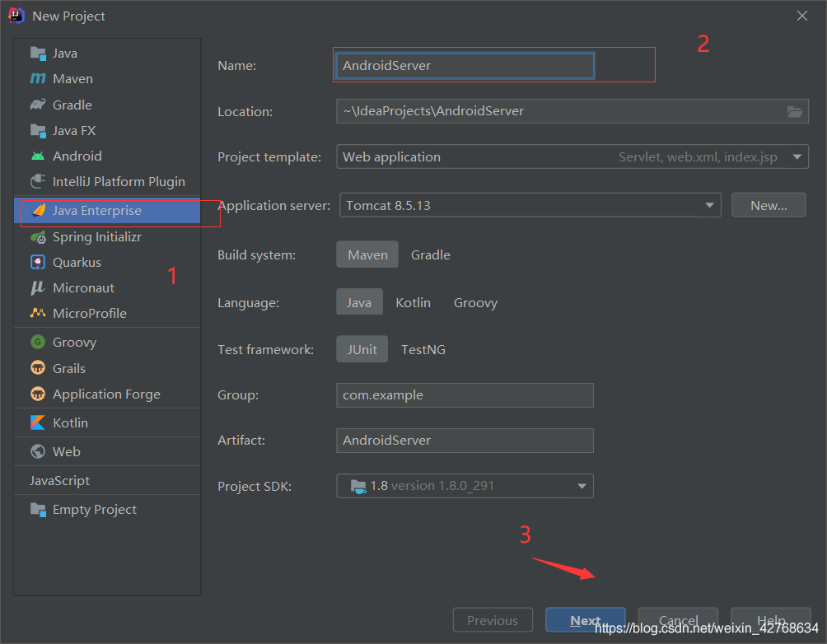The image size is (827, 644).
Task: Select Maven project type label
Action: click(x=72, y=78)
